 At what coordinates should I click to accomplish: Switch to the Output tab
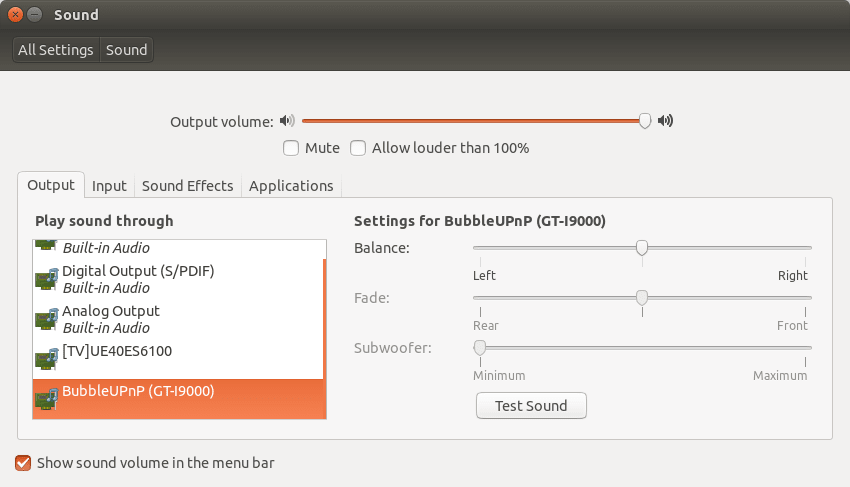pos(51,185)
